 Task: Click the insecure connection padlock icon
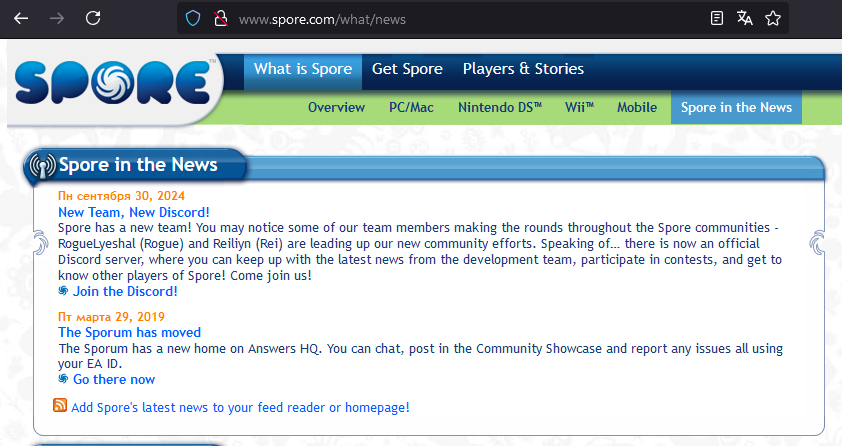221,19
